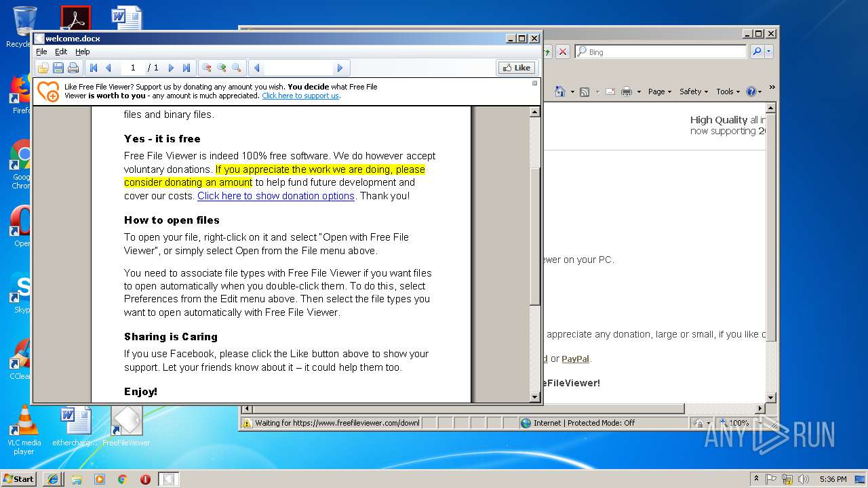Open 'Click here to show donation options' link

pyautogui.click(x=276, y=196)
